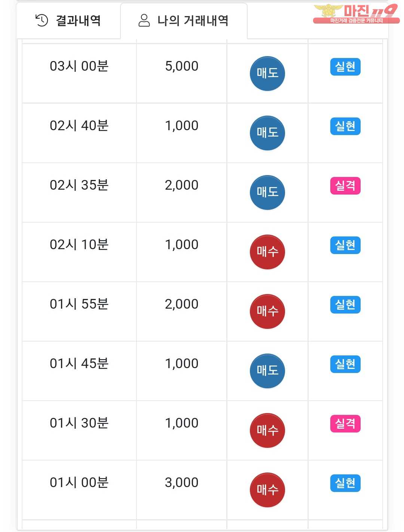Click 실현 badge in 01시 00분 row
404x532 pixels.
tap(345, 483)
